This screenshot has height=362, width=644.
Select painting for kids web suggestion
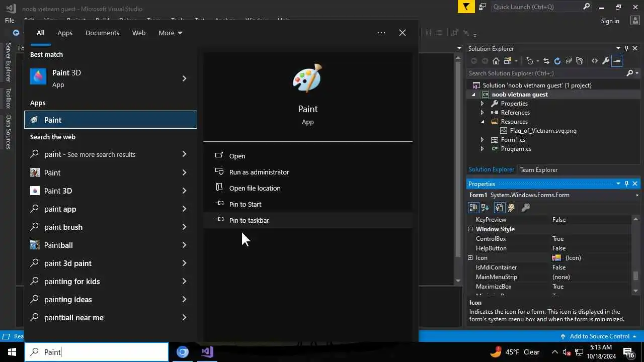pyautogui.click(x=111, y=281)
